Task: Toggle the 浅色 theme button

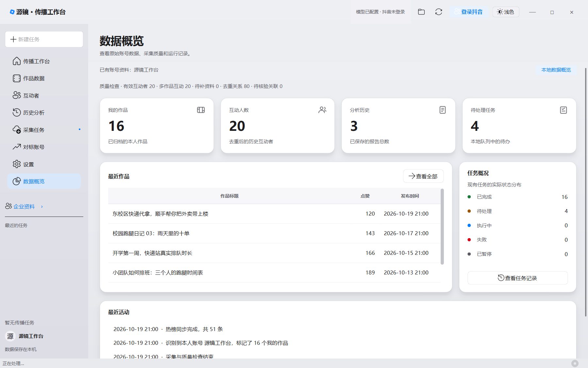Action: point(506,12)
